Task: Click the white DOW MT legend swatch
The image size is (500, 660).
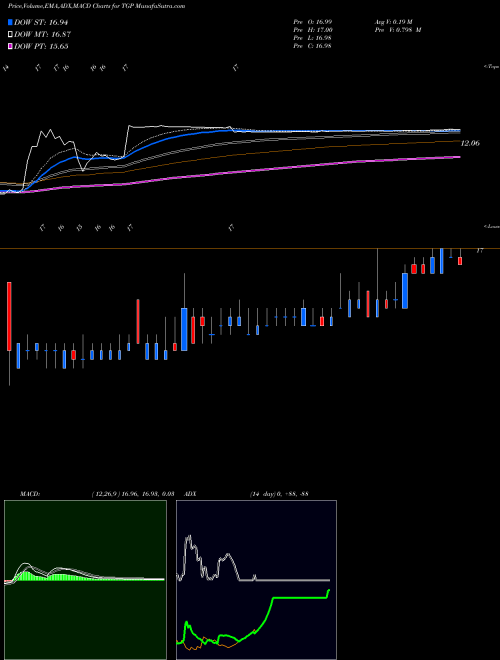Action: pos(11,35)
